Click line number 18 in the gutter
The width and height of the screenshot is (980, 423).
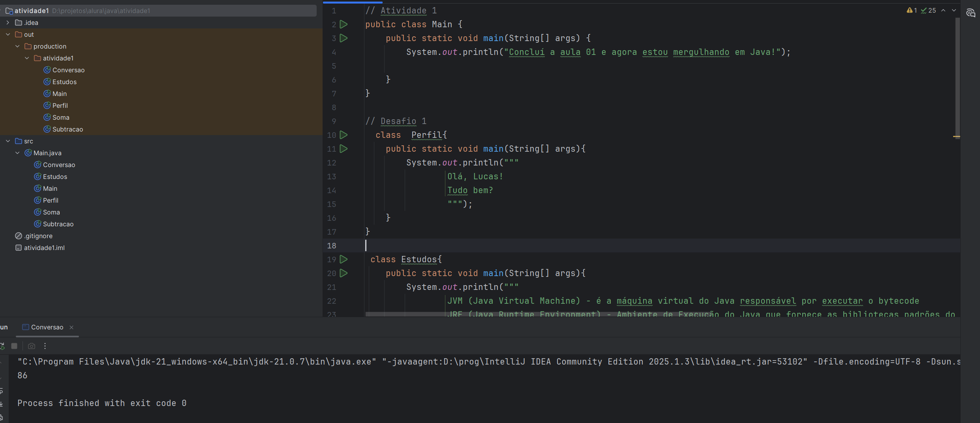click(332, 246)
